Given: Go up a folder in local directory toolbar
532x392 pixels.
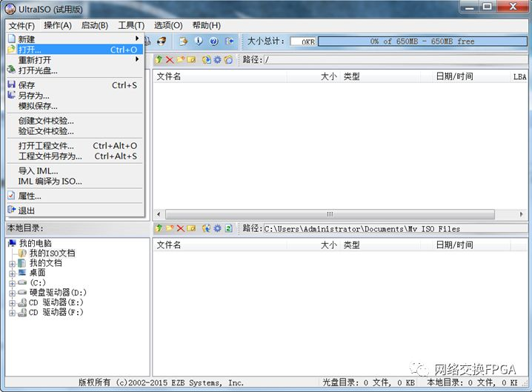Looking at the screenshot, I should tap(159, 228).
